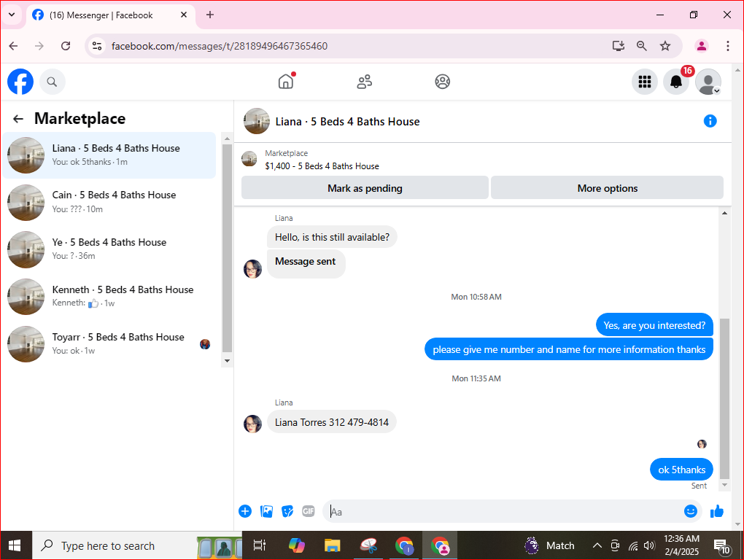Select Toyarr conversation in chat list

tap(109, 344)
